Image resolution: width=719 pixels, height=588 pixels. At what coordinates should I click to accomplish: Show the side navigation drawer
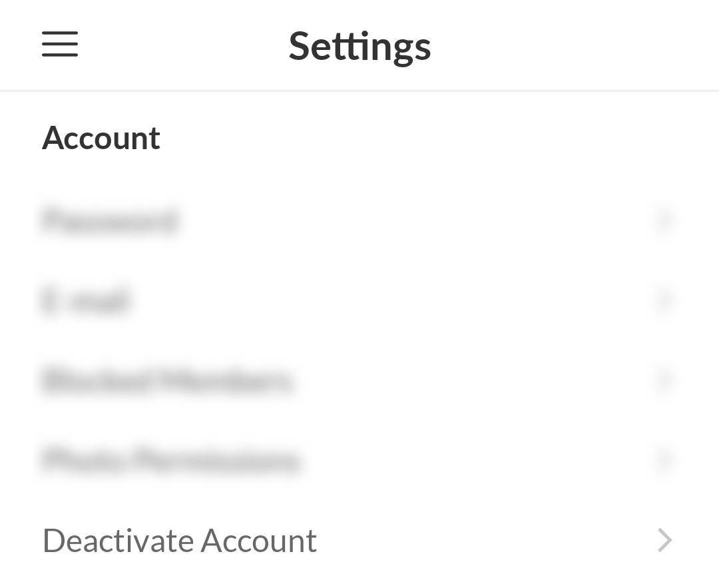pos(60,44)
